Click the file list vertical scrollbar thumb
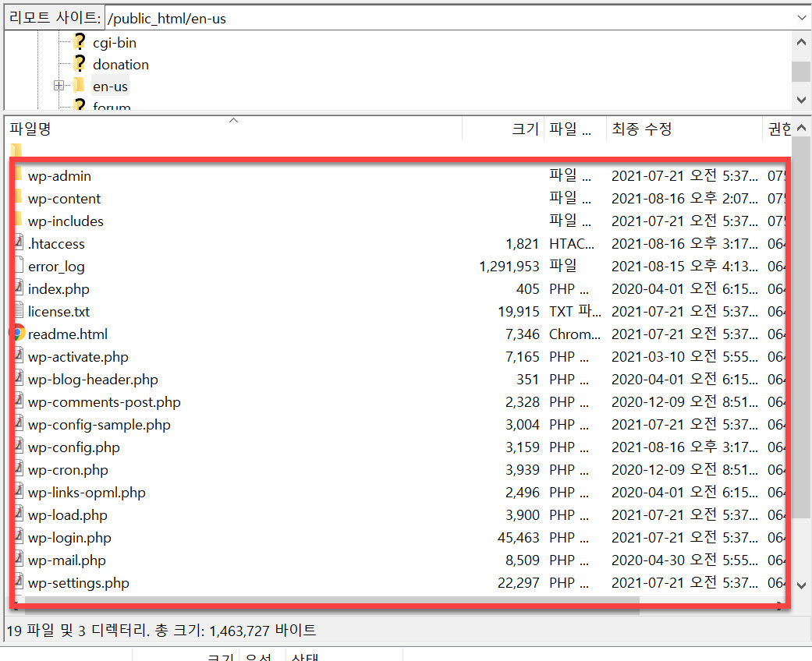The image size is (812, 661). pos(801,326)
